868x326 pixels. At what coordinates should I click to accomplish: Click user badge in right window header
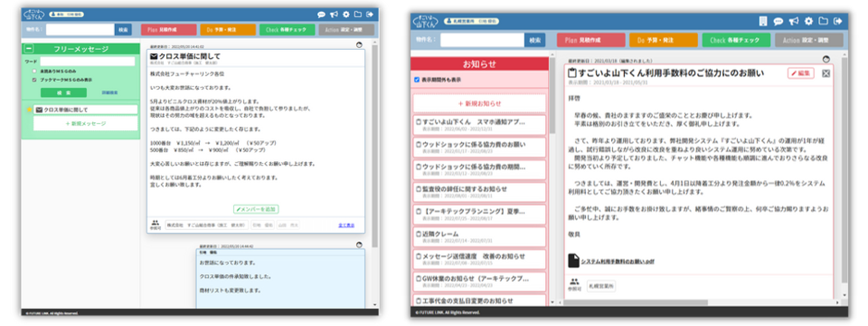click(x=472, y=21)
